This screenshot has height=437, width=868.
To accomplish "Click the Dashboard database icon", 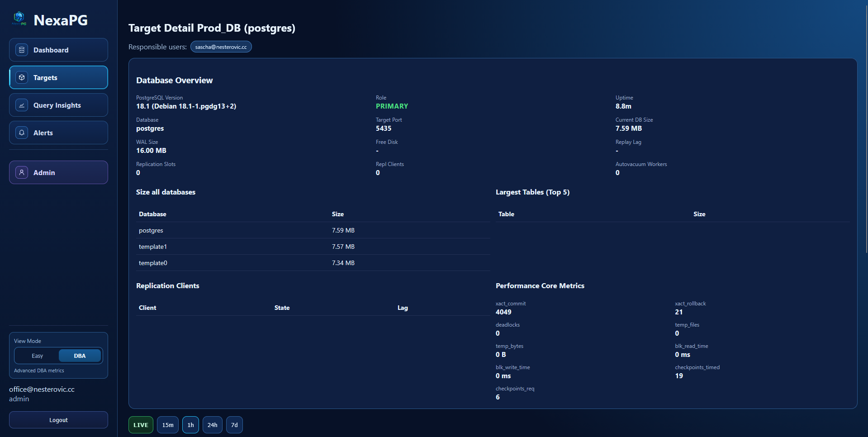I will coord(22,50).
